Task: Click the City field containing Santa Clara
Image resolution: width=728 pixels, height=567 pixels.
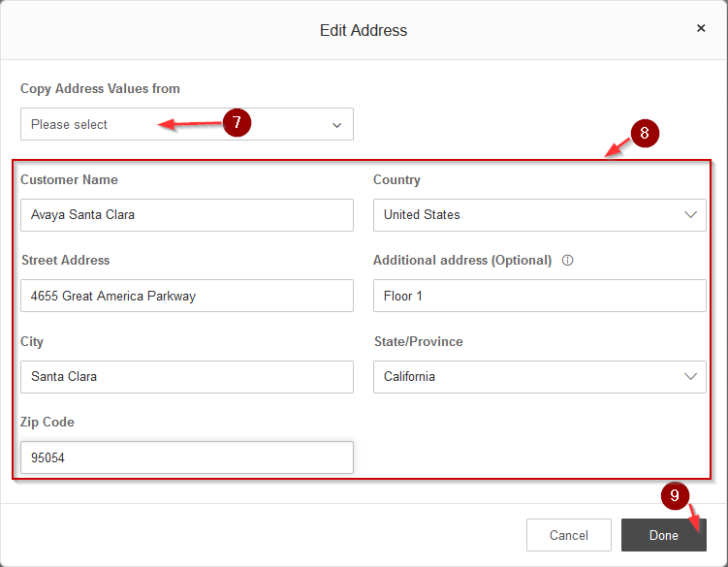Action: coord(187,377)
